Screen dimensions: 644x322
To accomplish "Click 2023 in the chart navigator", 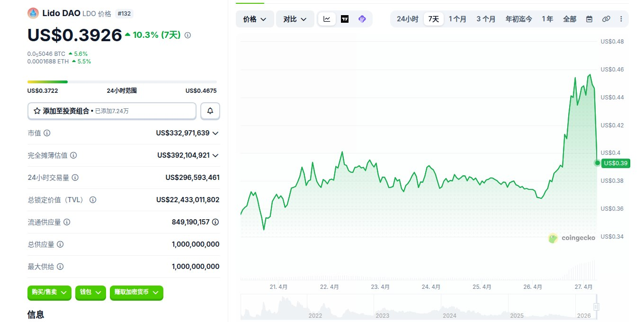I will 382,315.
